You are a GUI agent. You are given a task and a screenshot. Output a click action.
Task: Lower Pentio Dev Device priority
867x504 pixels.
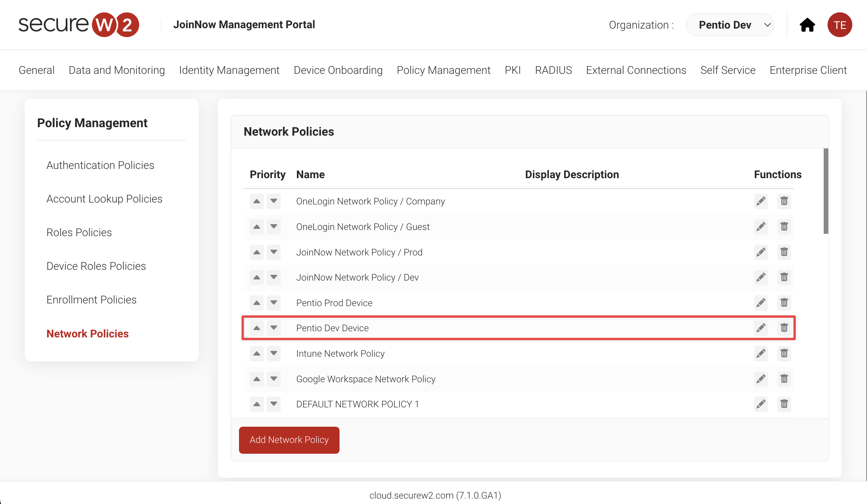[274, 328]
